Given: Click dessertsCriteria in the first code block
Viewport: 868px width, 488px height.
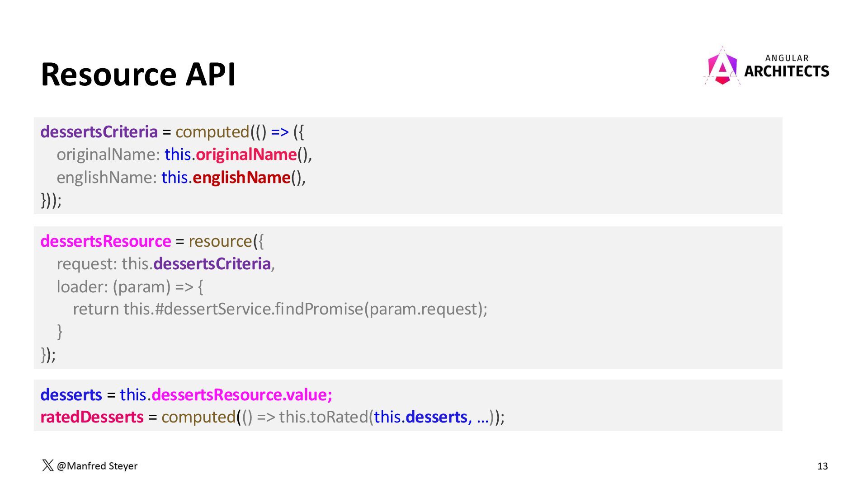Looking at the screenshot, I should (99, 132).
